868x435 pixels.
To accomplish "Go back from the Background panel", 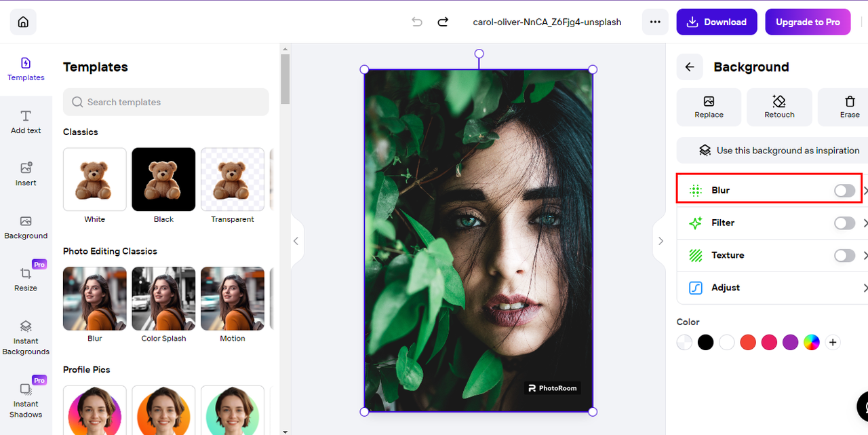I will pyautogui.click(x=690, y=67).
